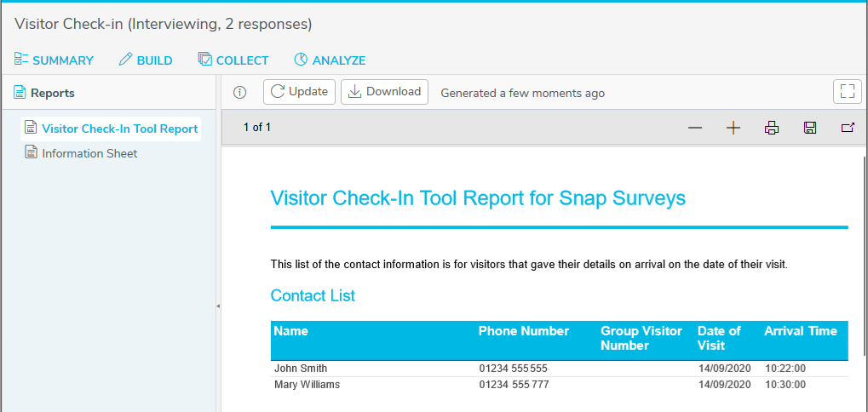Go to the Collect tab
The width and height of the screenshot is (868, 412).
[233, 60]
